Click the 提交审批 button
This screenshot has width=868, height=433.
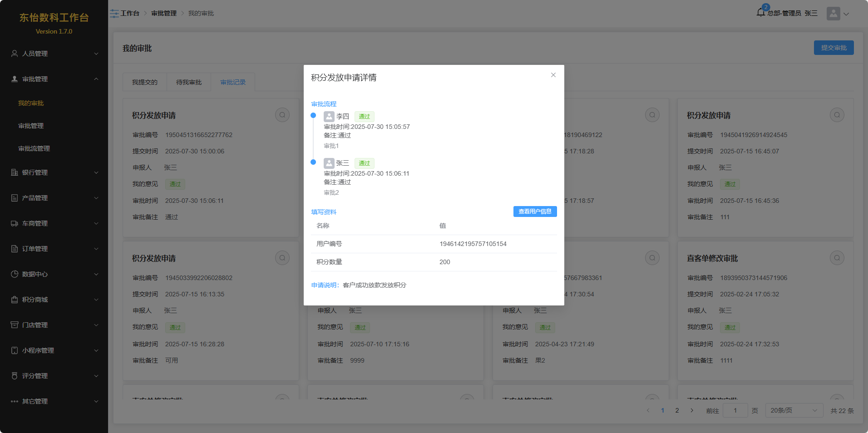833,48
